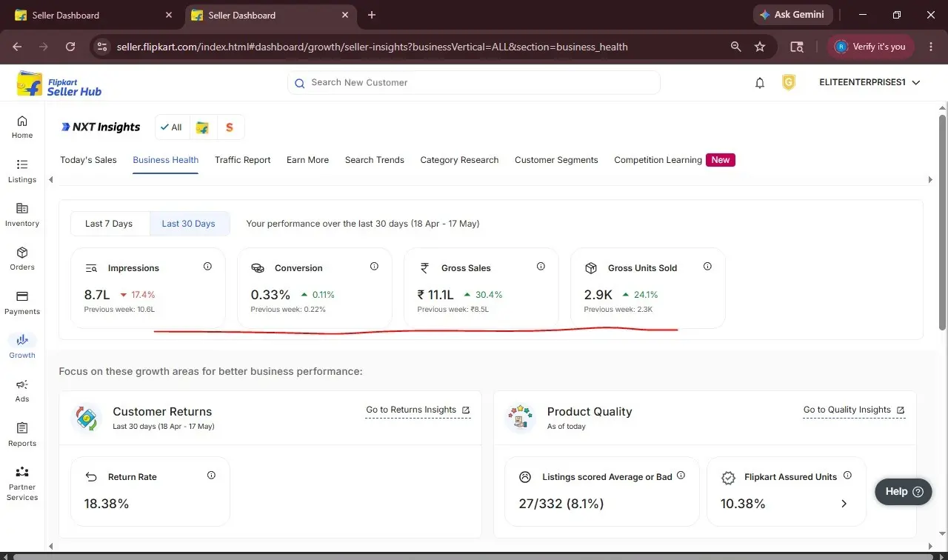Open Listings from the left sidebar

pos(22,171)
